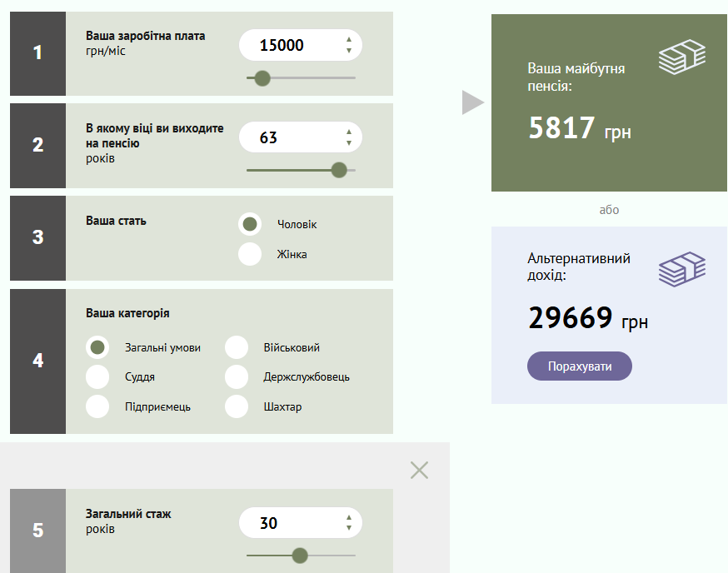Increase total work experience with up arrow

pos(349,518)
